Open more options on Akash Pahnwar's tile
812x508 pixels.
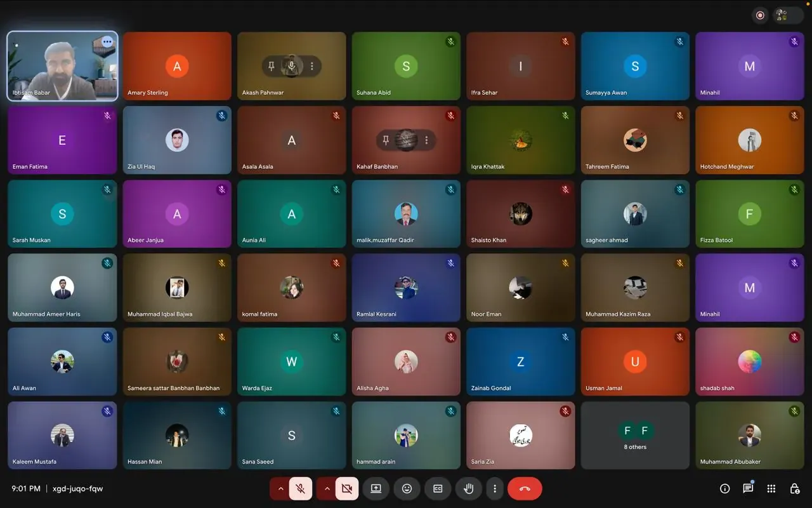(x=312, y=66)
